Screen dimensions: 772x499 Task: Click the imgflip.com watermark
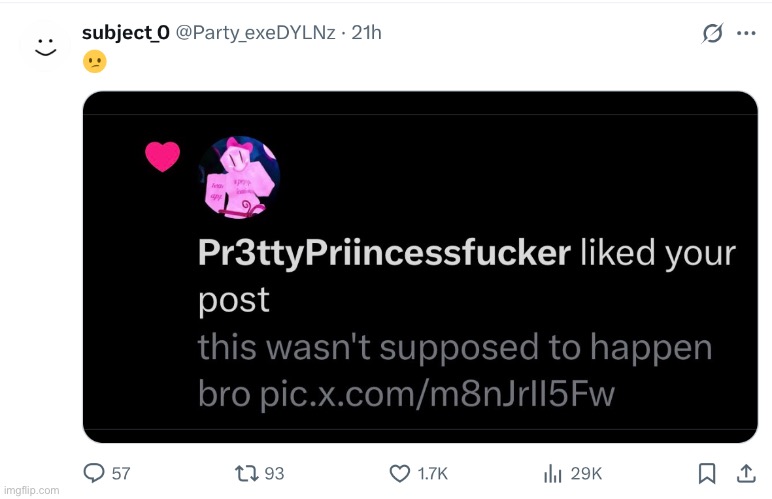tap(30, 490)
